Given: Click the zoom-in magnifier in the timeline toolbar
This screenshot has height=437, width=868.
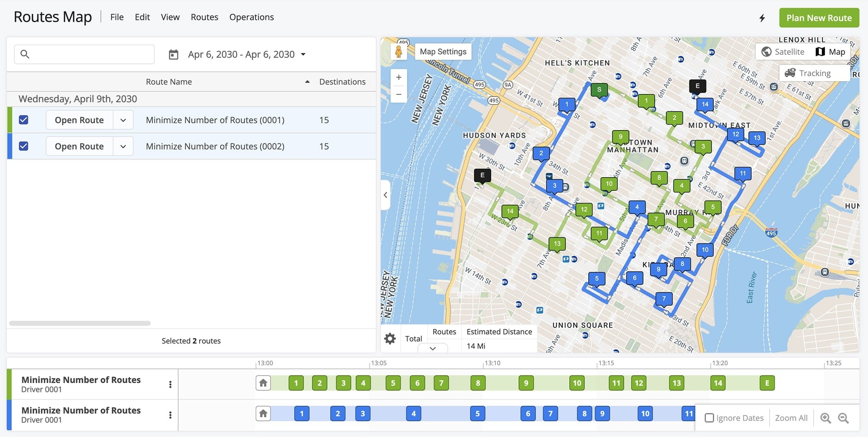Looking at the screenshot, I should pos(826,418).
